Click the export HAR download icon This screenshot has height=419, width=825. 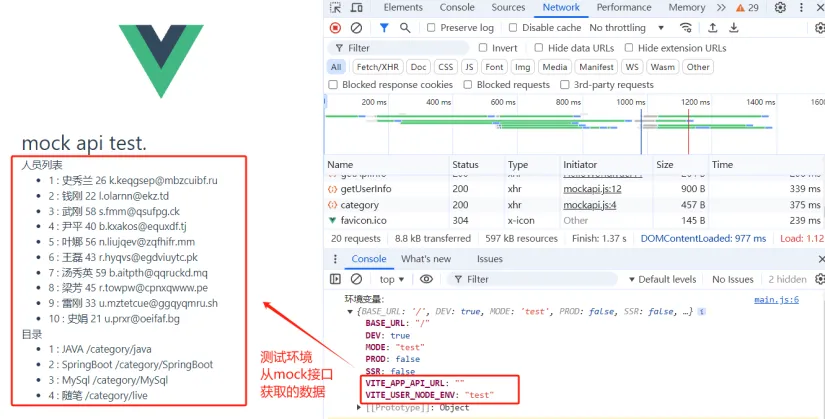(x=735, y=28)
